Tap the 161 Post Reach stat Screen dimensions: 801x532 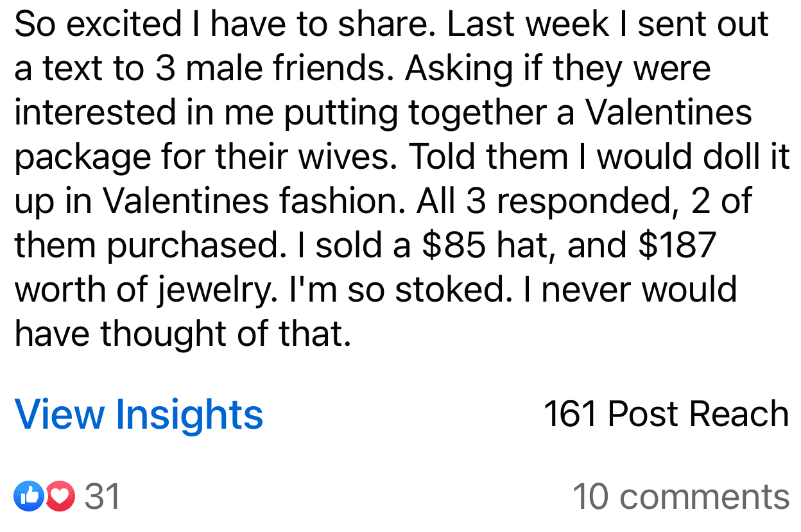point(666,414)
